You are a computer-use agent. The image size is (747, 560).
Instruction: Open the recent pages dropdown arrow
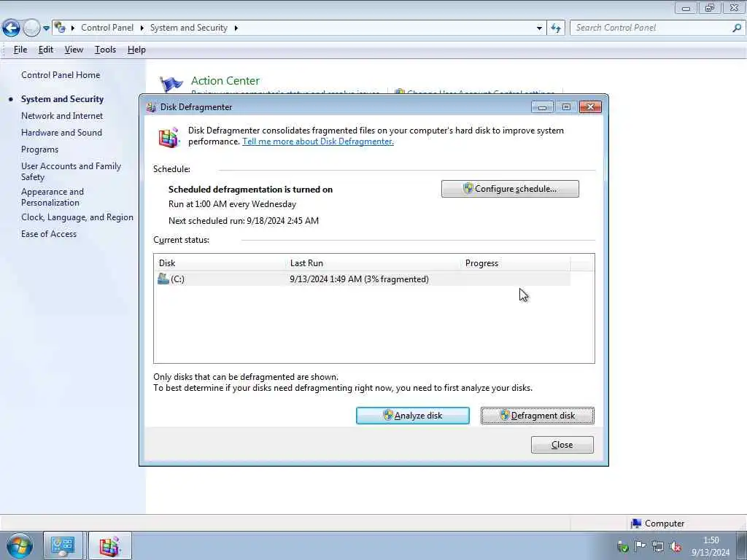tap(46, 28)
